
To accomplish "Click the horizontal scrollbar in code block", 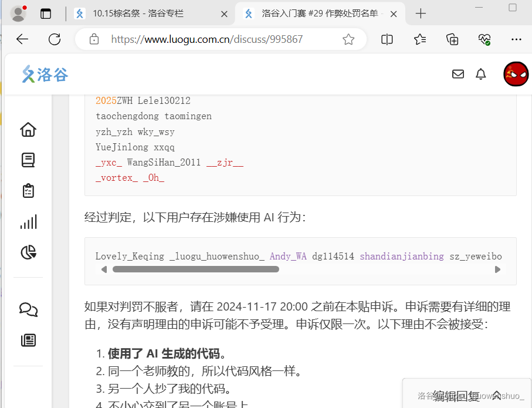I will [195, 269].
